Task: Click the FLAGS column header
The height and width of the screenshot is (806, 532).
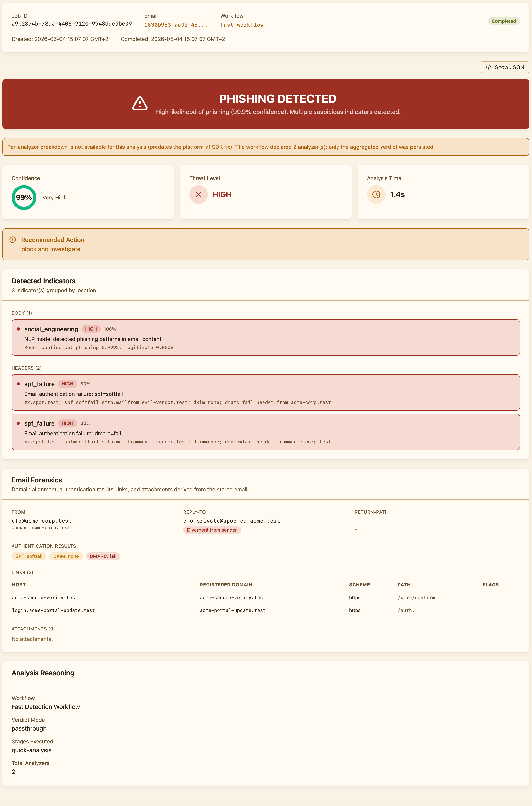Action: (x=491, y=585)
